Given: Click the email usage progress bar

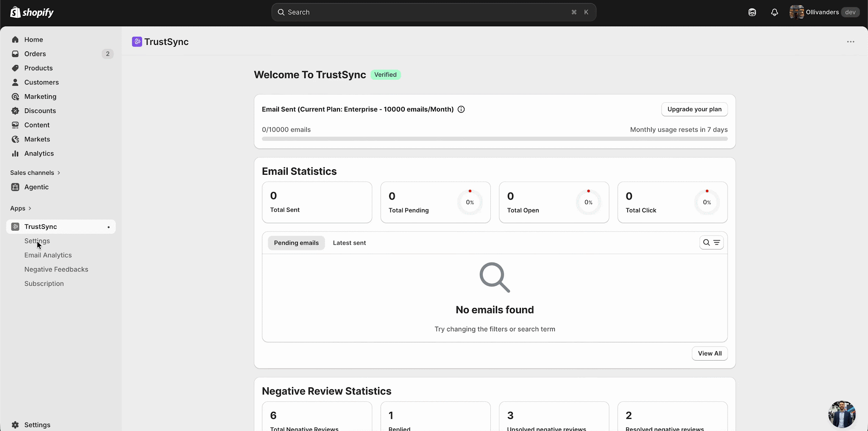Looking at the screenshot, I should [x=495, y=139].
